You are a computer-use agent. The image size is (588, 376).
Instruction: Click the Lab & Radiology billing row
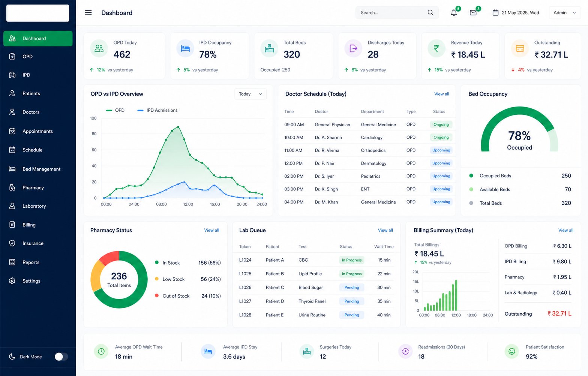(x=538, y=293)
